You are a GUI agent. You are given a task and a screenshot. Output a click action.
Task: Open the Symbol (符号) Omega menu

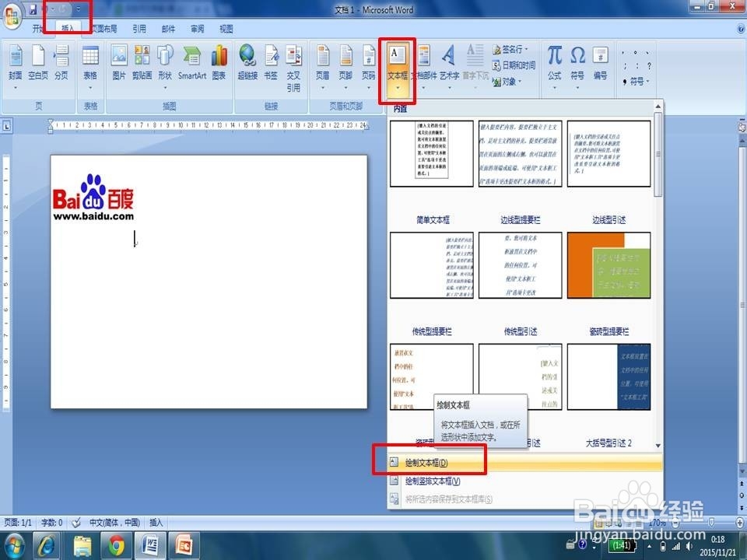577,67
